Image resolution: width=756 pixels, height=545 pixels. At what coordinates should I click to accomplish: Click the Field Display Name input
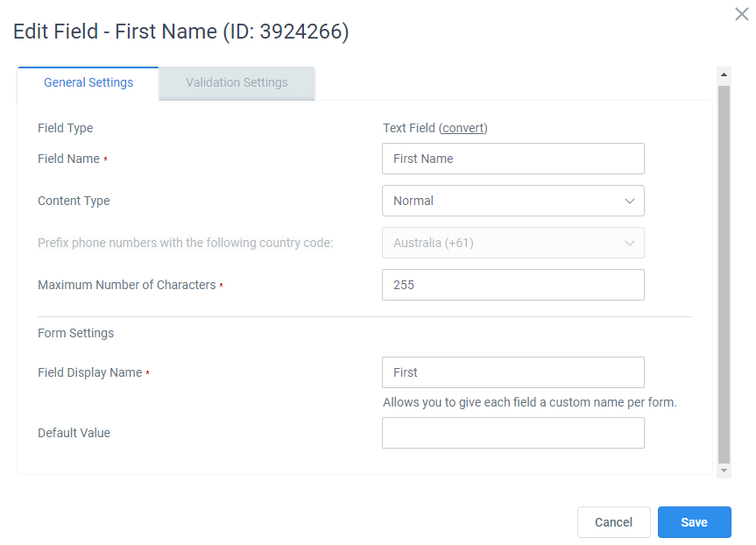click(x=513, y=372)
